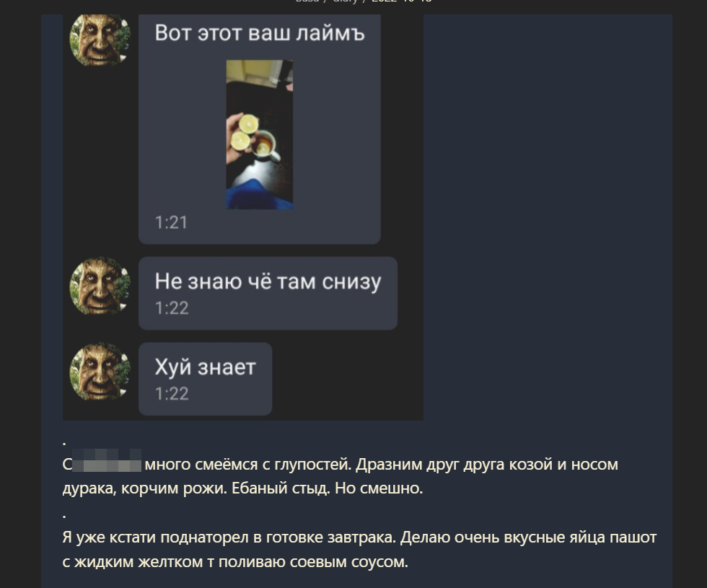Click the dot separator above the breakfast paragraph
This screenshot has width=707, height=588.
click(64, 514)
